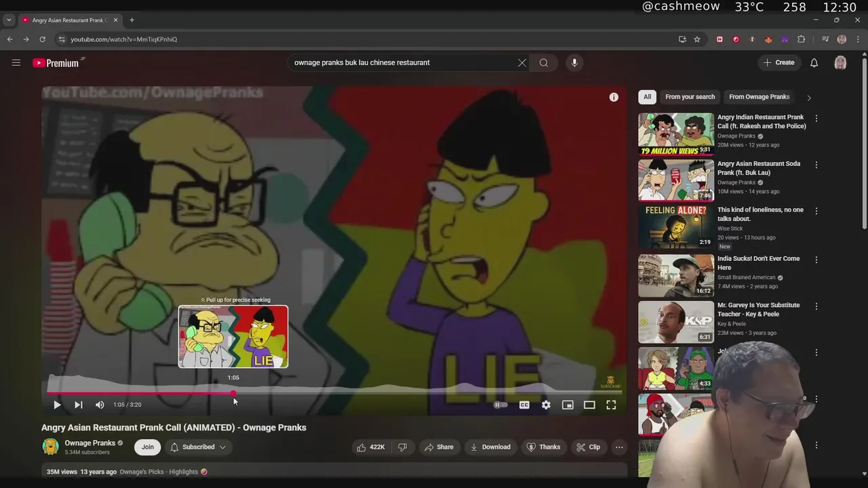This screenshot has height=488, width=868.
Task: Skip to next video
Action: pos(78,405)
